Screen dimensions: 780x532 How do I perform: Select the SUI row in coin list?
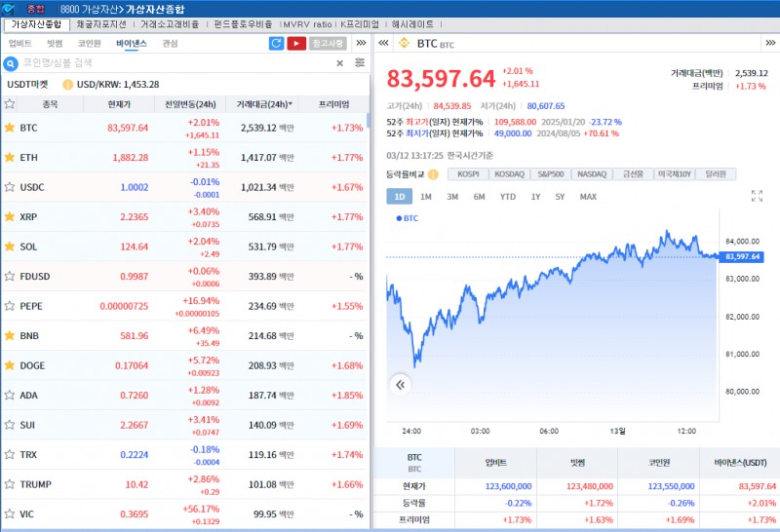click(x=184, y=425)
